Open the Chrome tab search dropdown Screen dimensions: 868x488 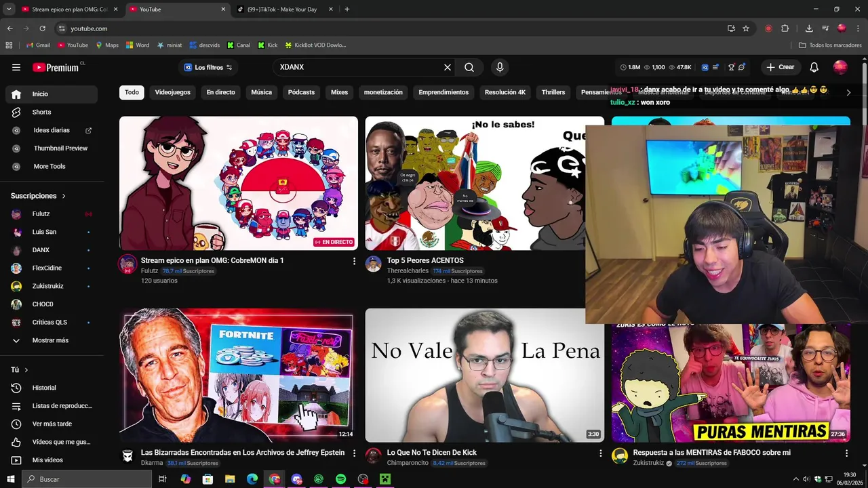coord(9,9)
